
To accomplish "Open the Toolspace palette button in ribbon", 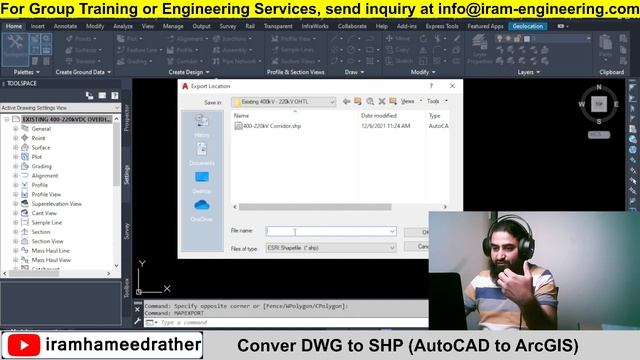I will 15,49.
